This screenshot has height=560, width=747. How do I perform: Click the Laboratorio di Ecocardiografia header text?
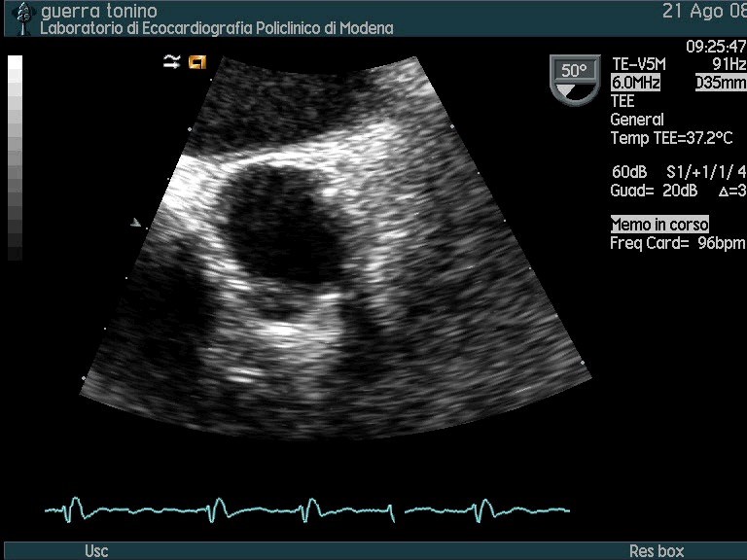pos(216,28)
